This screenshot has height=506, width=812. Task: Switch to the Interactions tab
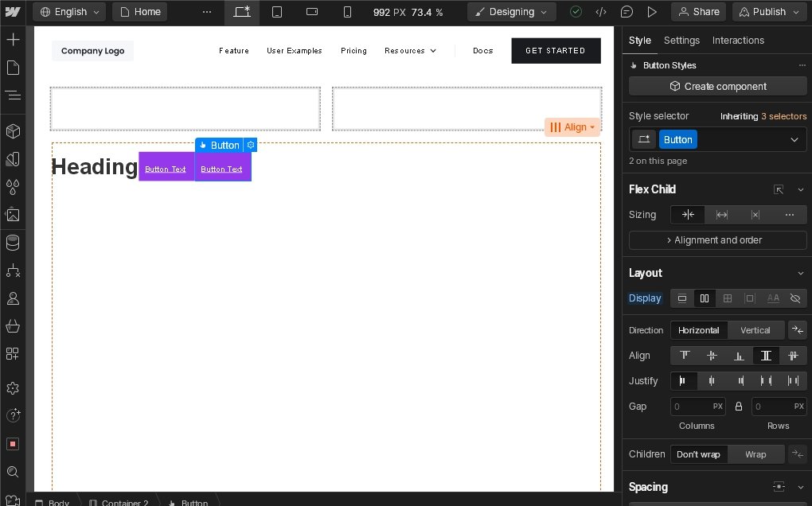pos(738,41)
